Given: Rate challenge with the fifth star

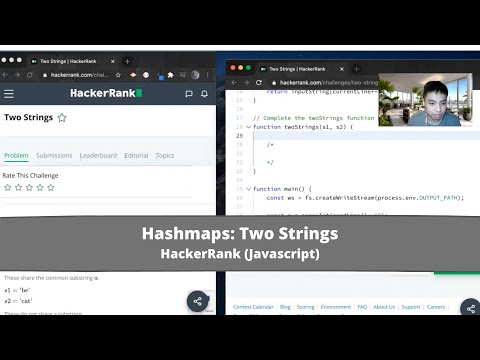Looking at the screenshot, I should [51, 187].
